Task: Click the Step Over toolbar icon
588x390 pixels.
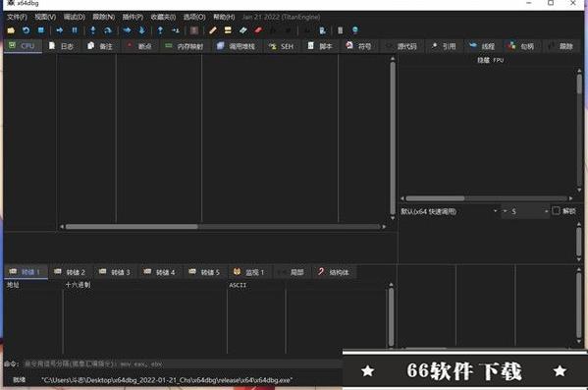Action: coord(108,30)
